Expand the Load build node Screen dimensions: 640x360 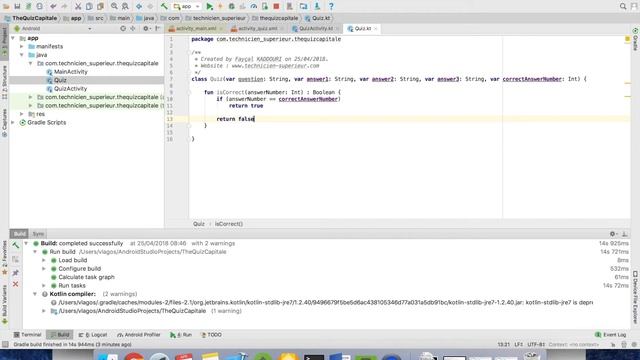click(x=44, y=260)
